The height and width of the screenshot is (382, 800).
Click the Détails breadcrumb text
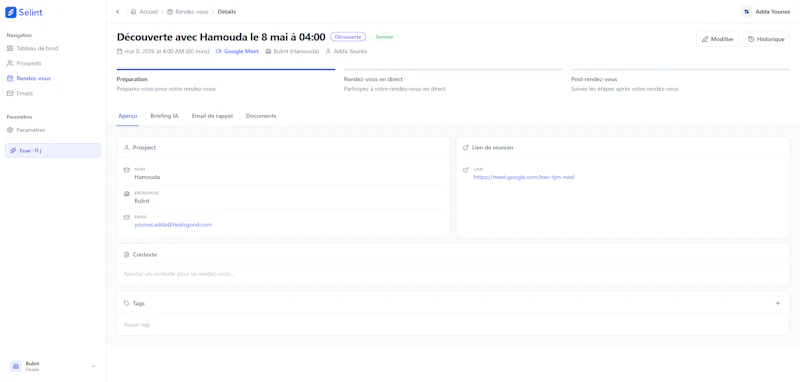[x=227, y=11]
